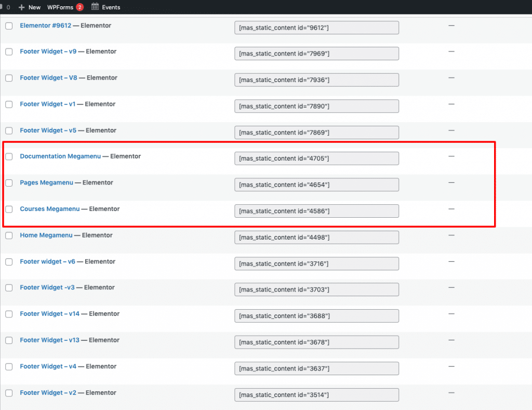Click the shortcode field with id="3716"
The width and height of the screenshot is (532, 410).
[316, 263]
